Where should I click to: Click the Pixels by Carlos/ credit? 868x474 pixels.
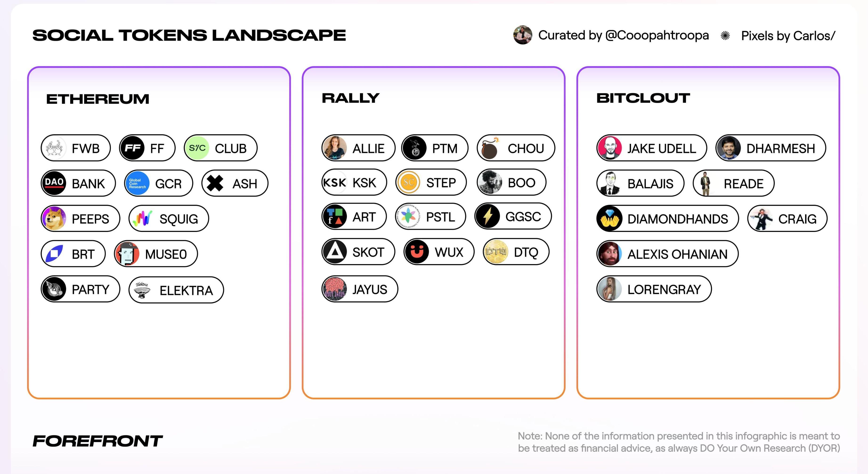coord(788,36)
